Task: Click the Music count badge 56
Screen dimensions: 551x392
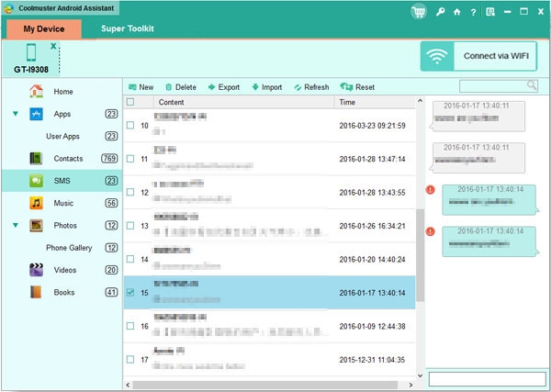Action: pyautogui.click(x=111, y=203)
